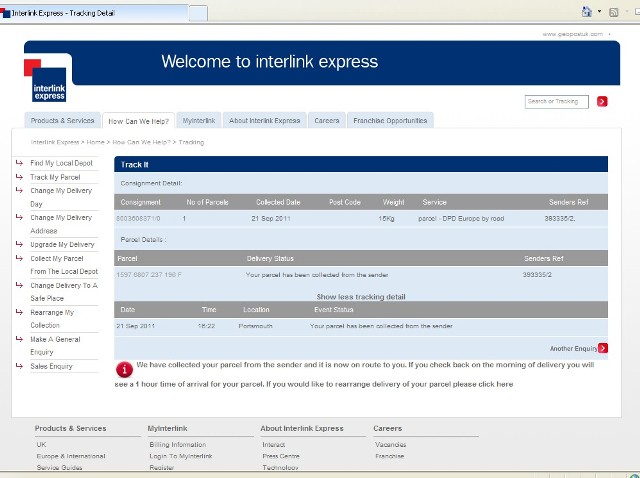Select Change My Delivery Day link
The image size is (640, 478).
61,197
